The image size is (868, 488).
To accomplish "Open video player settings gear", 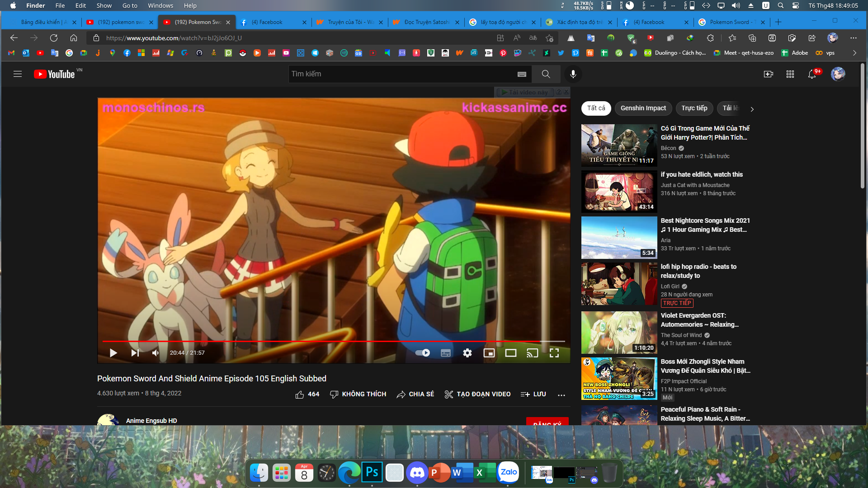I will pos(467,353).
